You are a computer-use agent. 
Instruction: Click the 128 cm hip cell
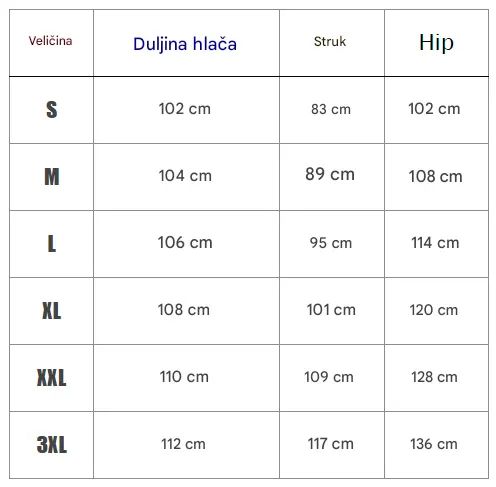pos(434,377)
